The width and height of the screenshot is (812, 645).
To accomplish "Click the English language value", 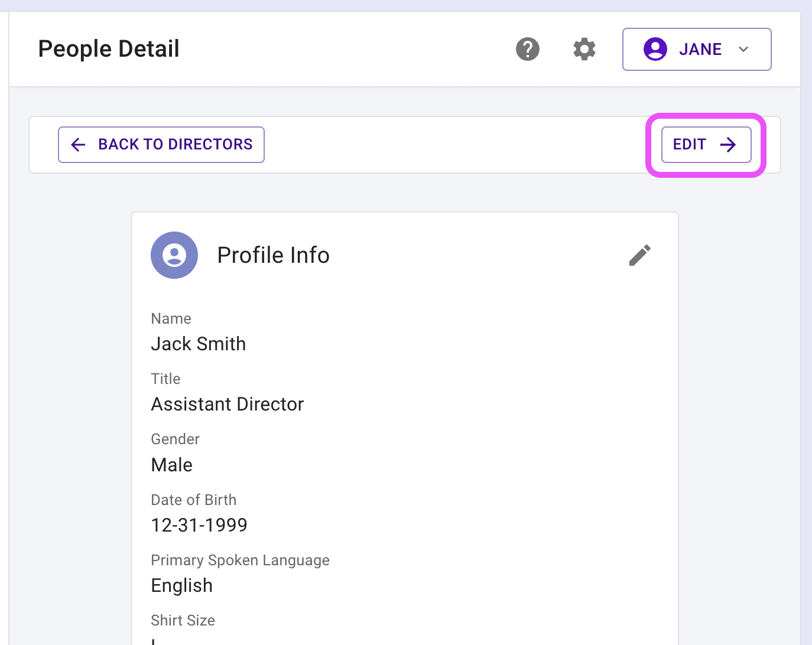I will pos(182,585).
